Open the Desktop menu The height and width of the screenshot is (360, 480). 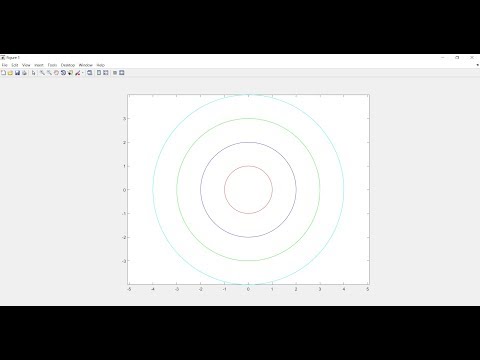point(68,65)
